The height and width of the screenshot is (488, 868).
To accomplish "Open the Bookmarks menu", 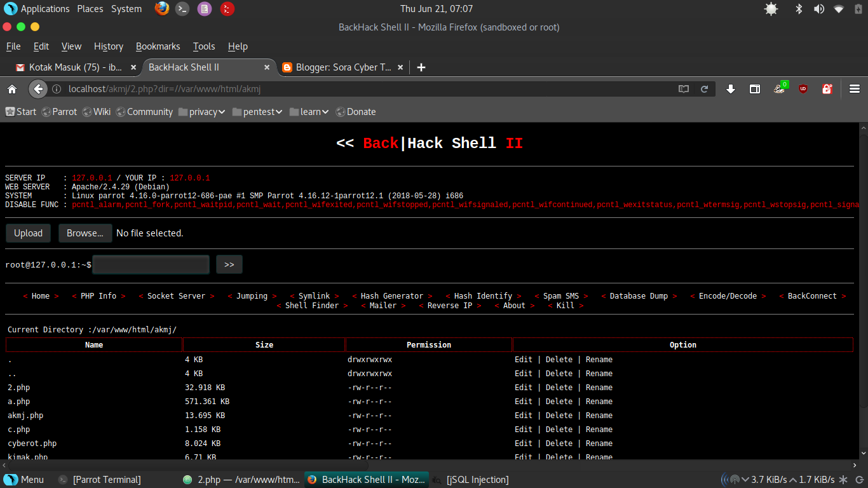I will pos(158,46).
